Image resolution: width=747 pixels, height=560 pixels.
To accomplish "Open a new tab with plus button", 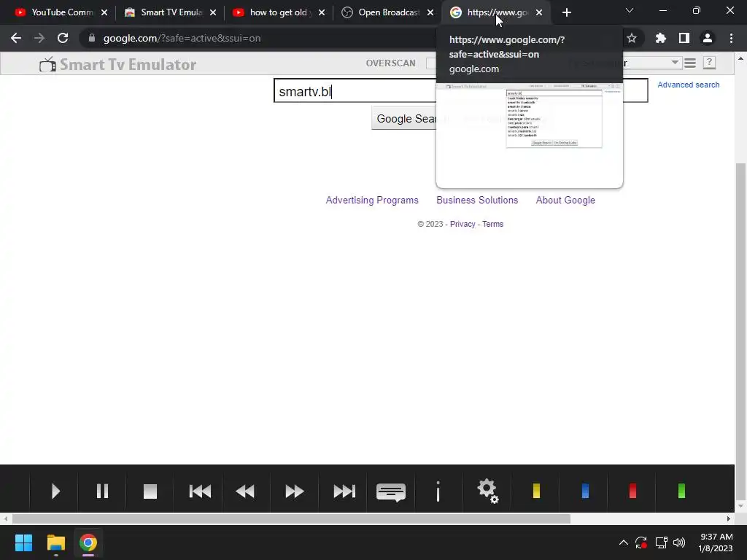I will pyautogui.click(x=566, y=13).
